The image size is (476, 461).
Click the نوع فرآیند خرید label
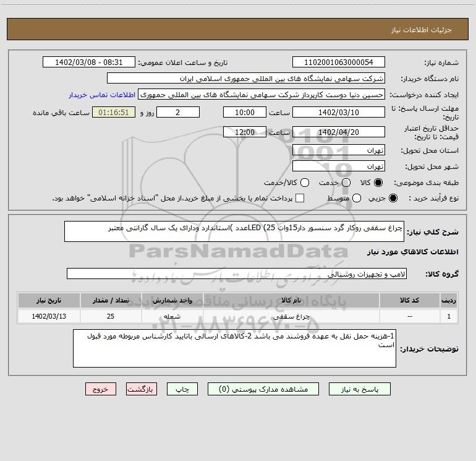click(x=433, y=198)
